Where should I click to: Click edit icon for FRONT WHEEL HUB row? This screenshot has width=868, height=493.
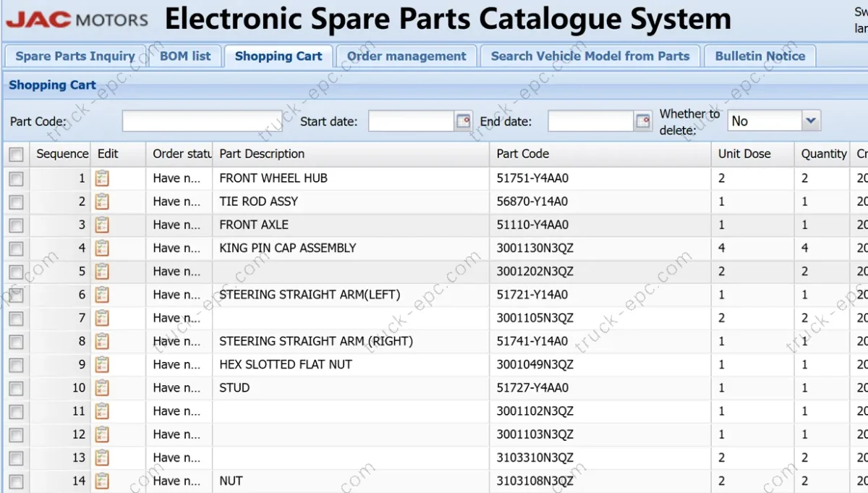[102, 178]
